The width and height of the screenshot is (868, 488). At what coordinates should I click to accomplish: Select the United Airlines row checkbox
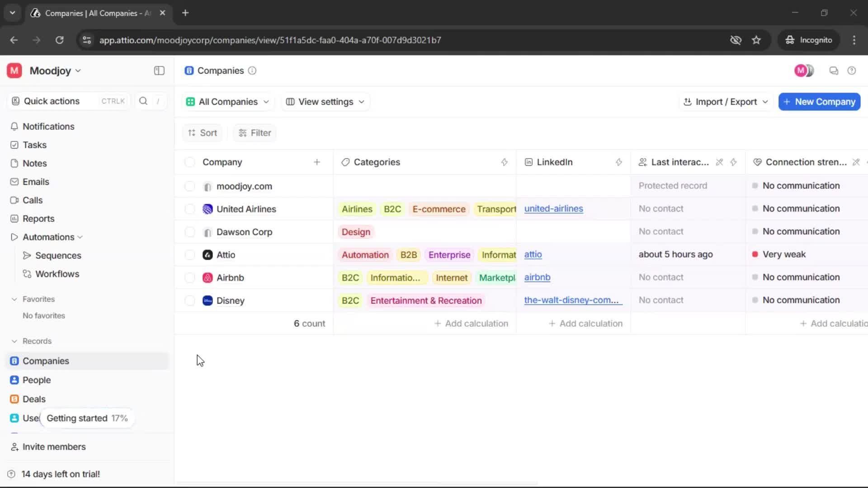pyautogui.click(x=190, y=209)
